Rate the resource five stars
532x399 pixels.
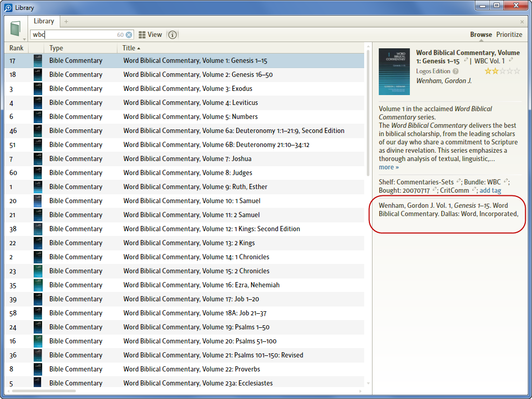[x=517, y=71]
